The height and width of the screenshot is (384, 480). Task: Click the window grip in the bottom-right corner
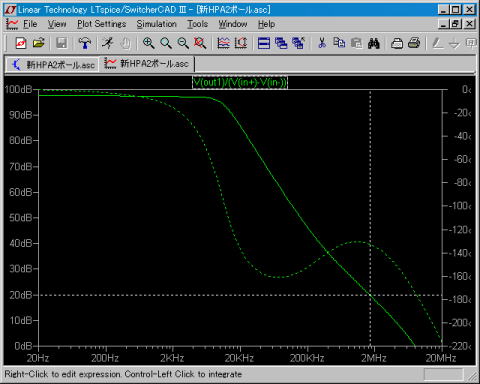click(472, 376)
